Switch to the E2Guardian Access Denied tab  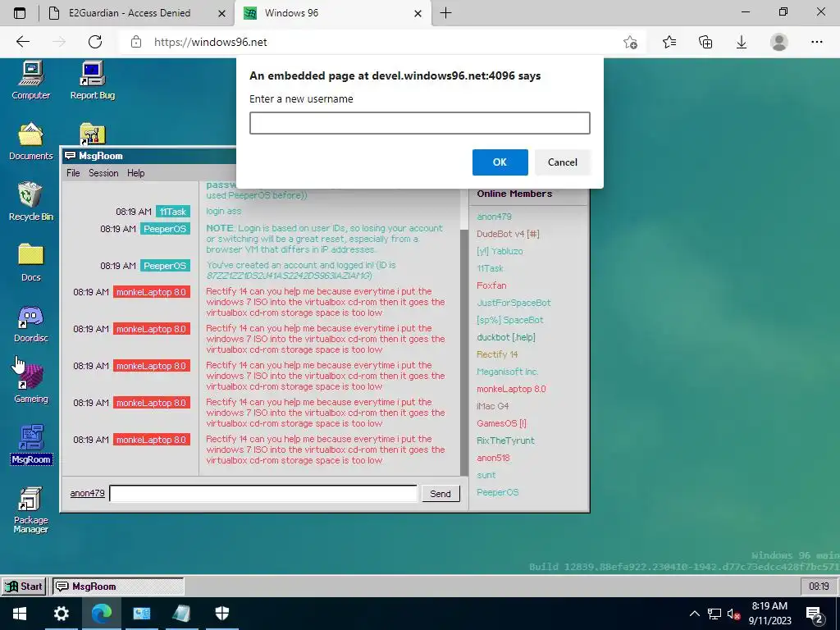pyautogui.click(x=129, y=13)
